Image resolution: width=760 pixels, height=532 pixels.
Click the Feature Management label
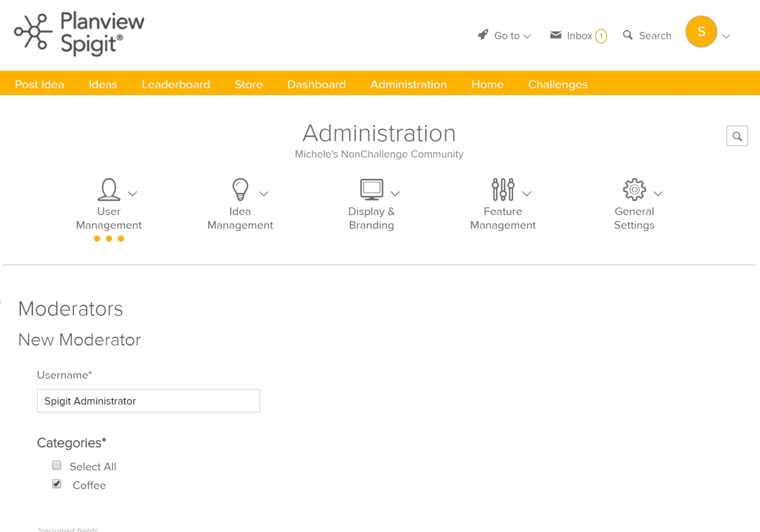click(503, 218)
